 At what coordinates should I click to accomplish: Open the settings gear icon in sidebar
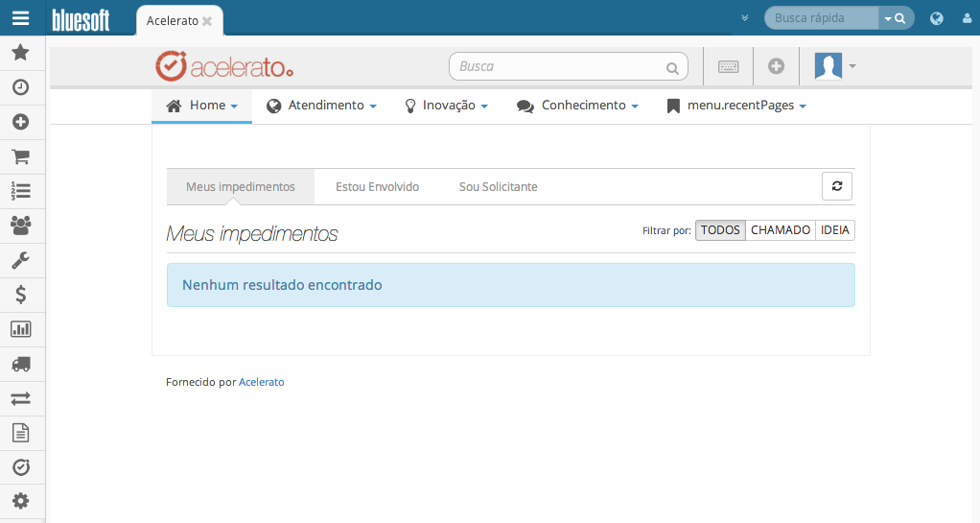21,501
